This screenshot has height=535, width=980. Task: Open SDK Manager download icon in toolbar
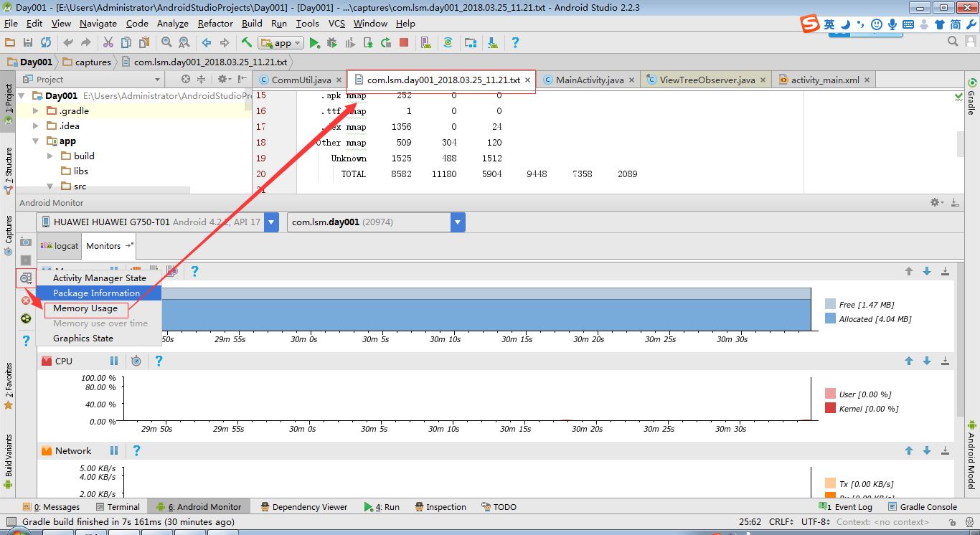[x=493, y=43]
